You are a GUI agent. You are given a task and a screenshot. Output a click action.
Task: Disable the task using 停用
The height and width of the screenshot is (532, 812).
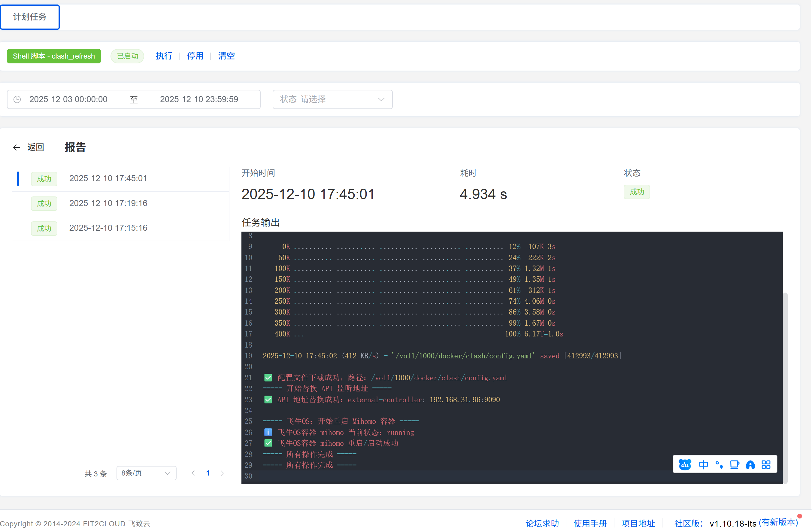195,56
